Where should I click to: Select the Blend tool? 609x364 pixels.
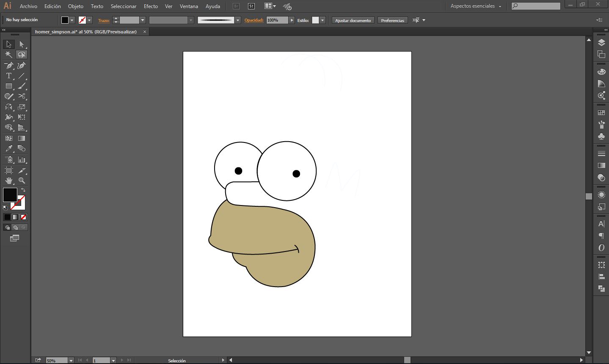tap(22, 148)
